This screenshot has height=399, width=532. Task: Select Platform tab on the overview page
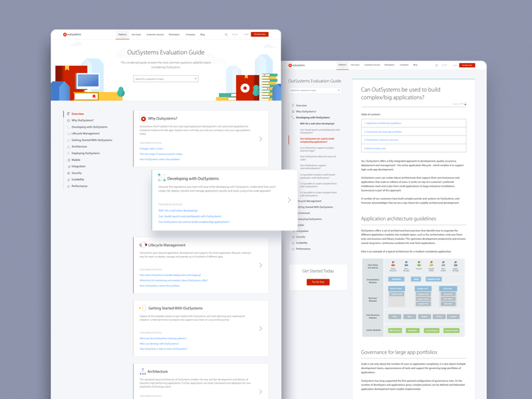[x=122, y=35]
